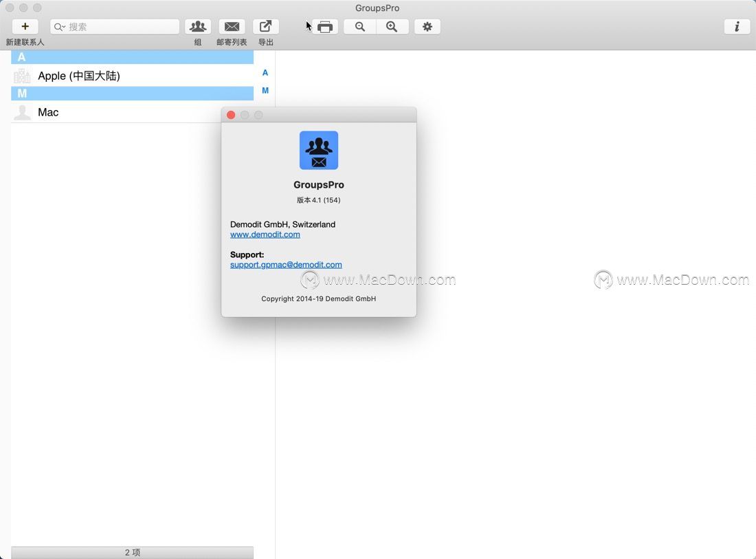The height and width of the screenshot is (559, 756).
Task: Click the version 4.1 (154) text
Action: (x=319, y=200)
